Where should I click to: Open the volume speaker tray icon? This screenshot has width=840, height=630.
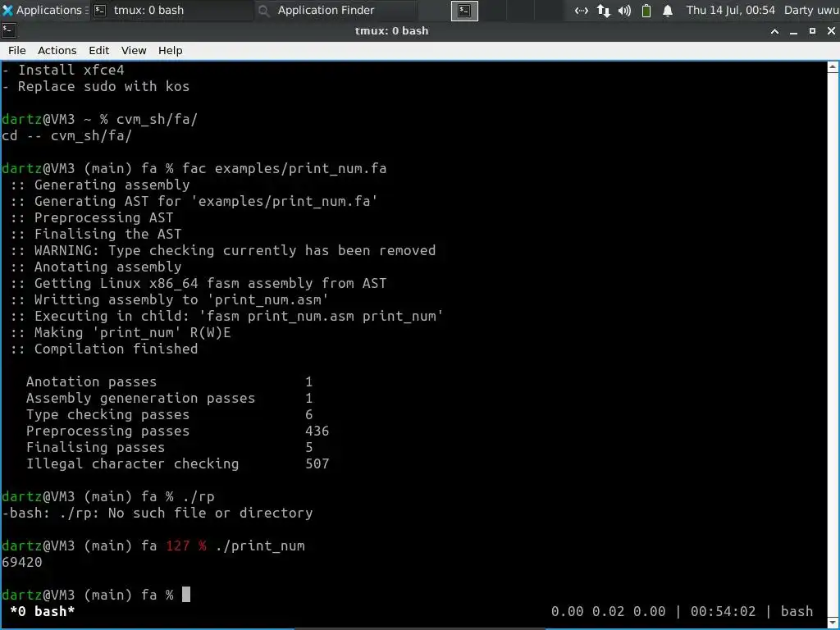624,11
